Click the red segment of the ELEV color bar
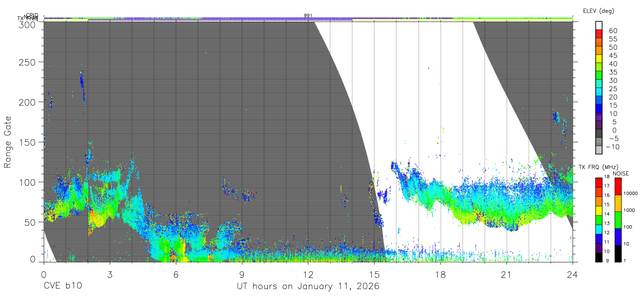Screen dimensions: 644x297 [x=599, y=34]
